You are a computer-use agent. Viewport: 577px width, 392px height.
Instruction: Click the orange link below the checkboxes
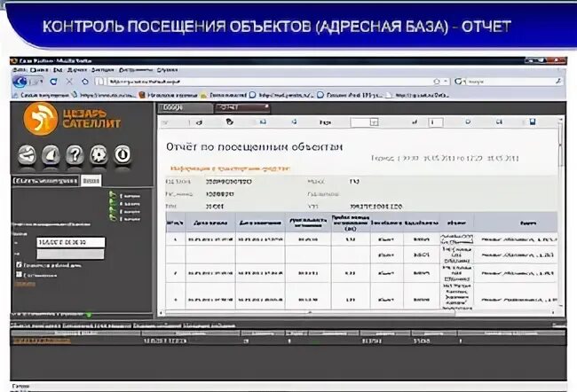pos(26,284)
